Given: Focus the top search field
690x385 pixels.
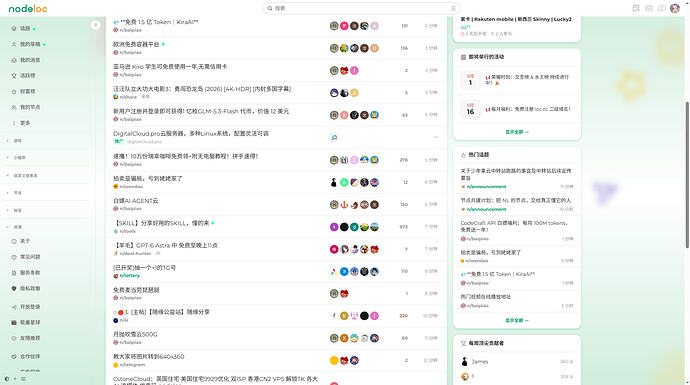Looking at the screenshot, I should (x=361, y=8).
